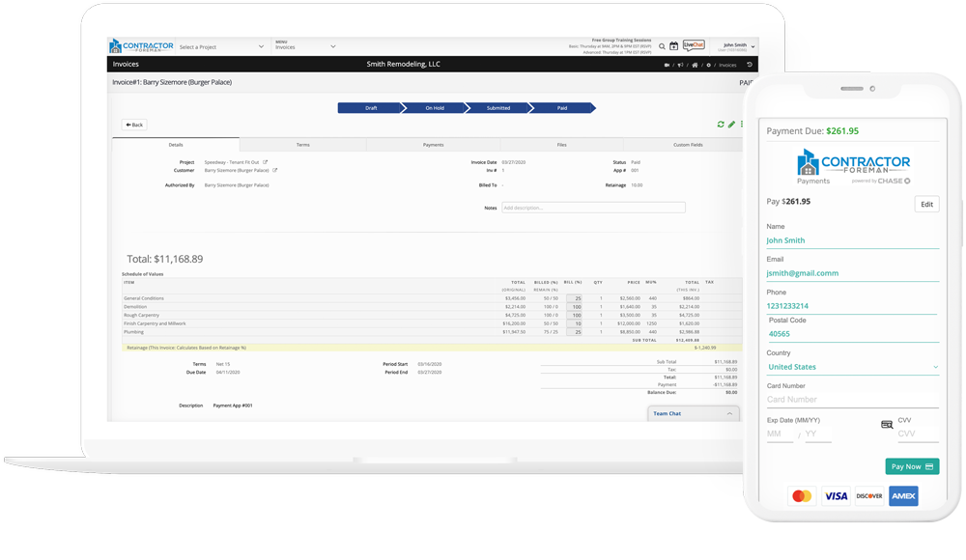The image size is (966, 560).
Task: Switch to the Custom Fields tab
Action: (x=688, y=145)
